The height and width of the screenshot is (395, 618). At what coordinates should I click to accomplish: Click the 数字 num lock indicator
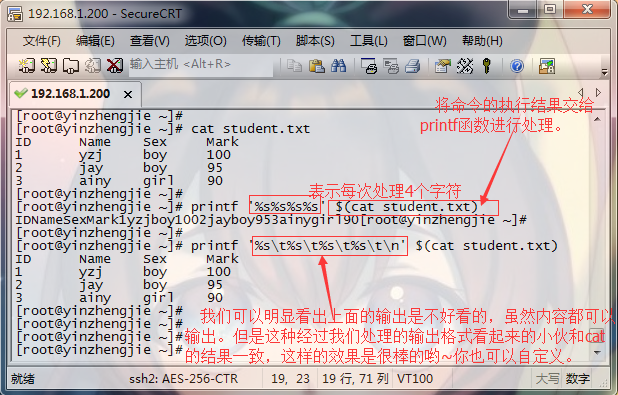pos(578,379)
